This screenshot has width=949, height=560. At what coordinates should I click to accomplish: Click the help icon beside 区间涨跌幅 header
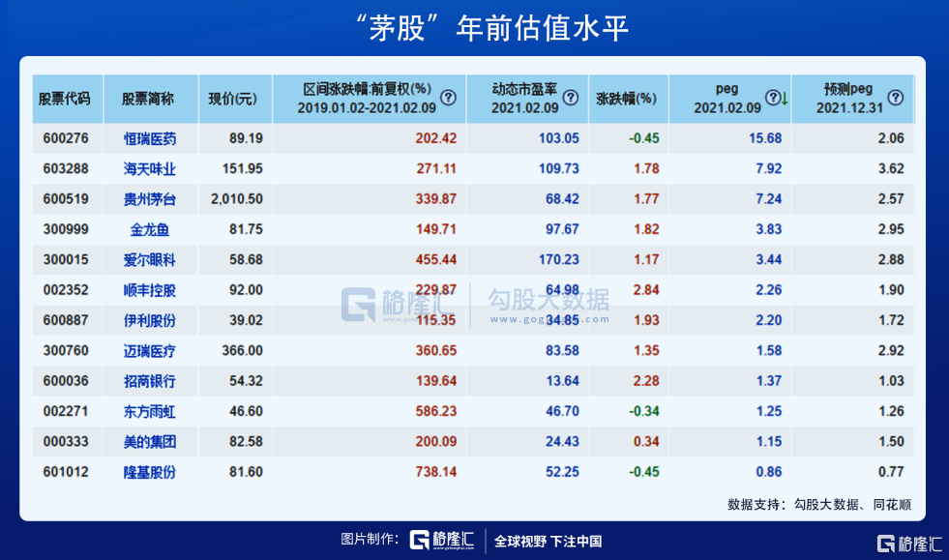click(x=448, y=98)
